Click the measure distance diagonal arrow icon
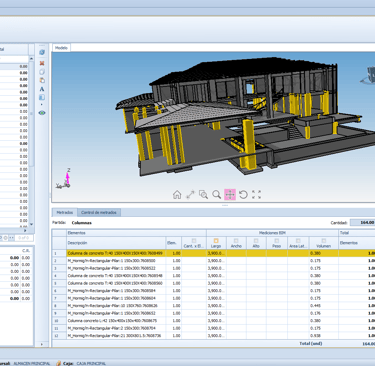 190,195
